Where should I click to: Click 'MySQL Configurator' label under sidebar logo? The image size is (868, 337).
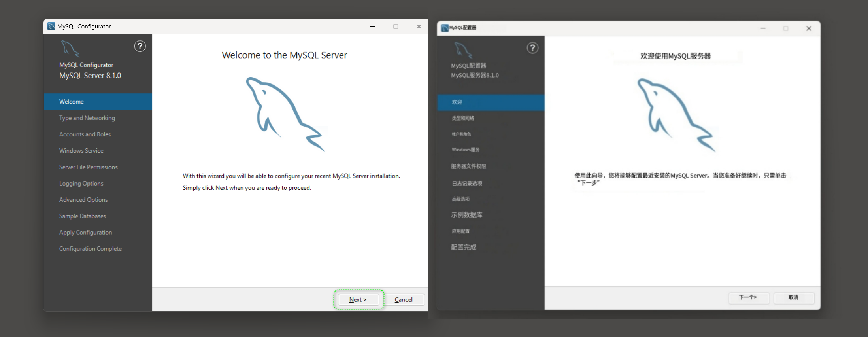click(86, 65)
